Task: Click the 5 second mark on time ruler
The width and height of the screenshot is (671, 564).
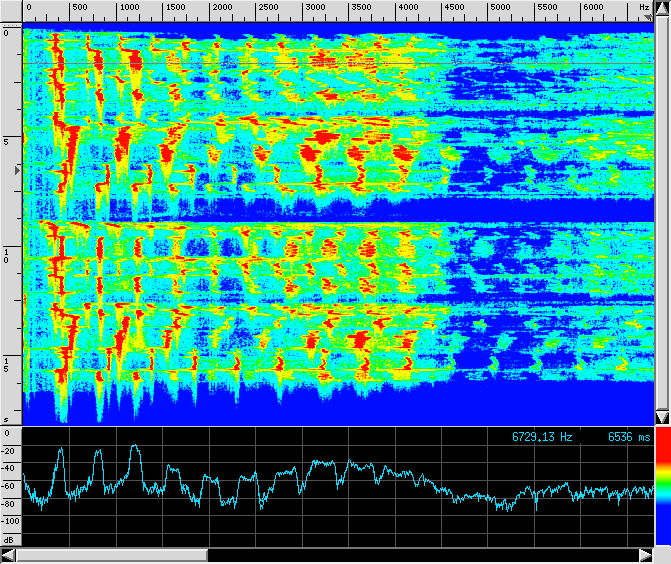Action: 6,142
